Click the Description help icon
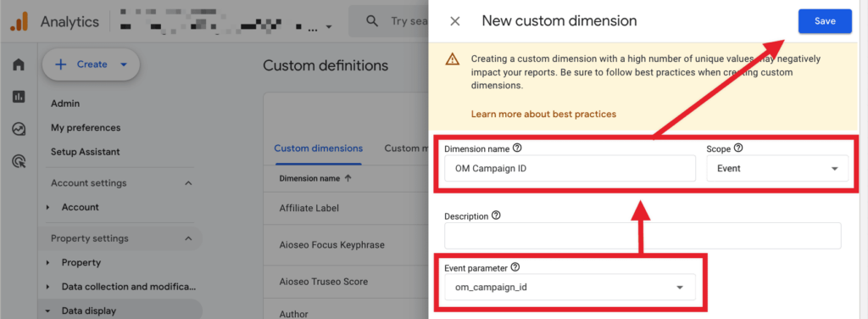Viewport: 868px width, 319px height. (x=496, y=215)
